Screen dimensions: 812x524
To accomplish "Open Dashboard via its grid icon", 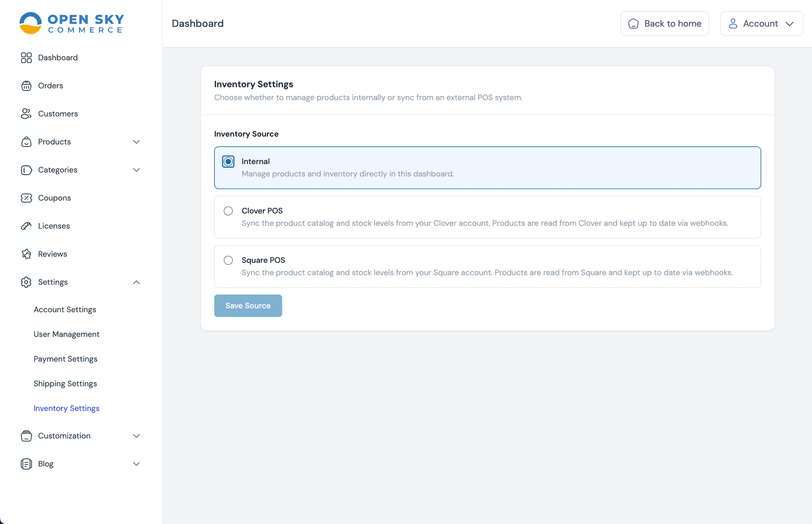I will (x=26, y=57).
